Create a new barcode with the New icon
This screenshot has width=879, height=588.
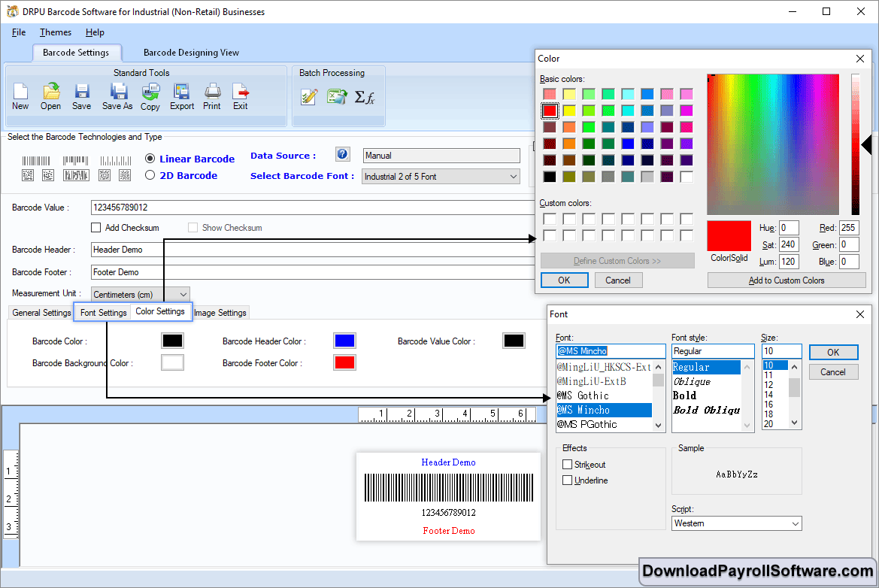pyautogui.click(x=21, y=91)
